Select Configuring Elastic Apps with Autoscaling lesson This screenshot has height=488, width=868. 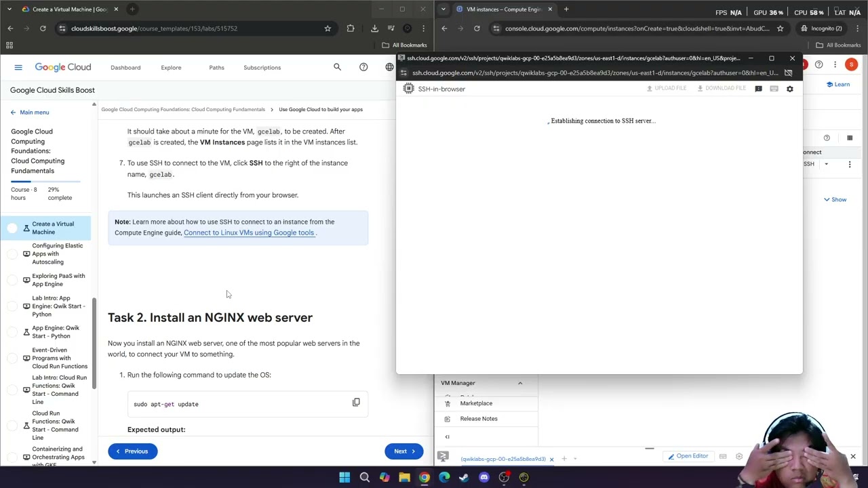pos(58,253)
